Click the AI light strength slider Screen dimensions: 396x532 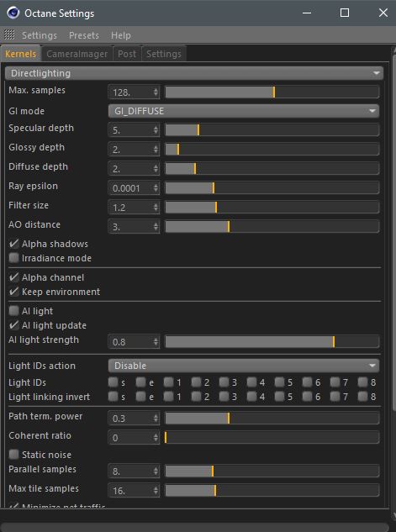click(x=272, y=342)
